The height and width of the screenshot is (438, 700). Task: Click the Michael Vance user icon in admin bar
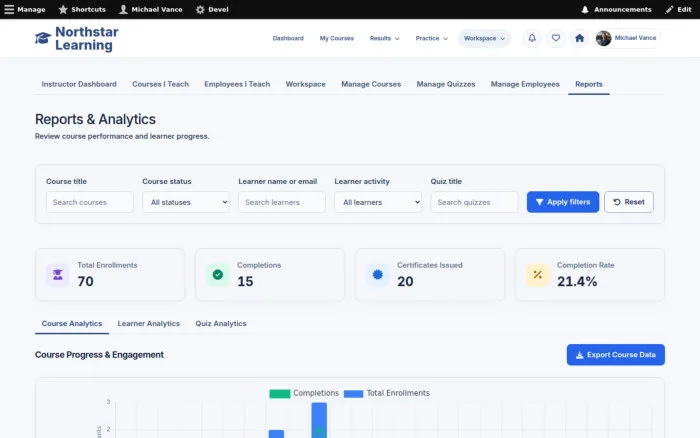(x=123, y=9)
